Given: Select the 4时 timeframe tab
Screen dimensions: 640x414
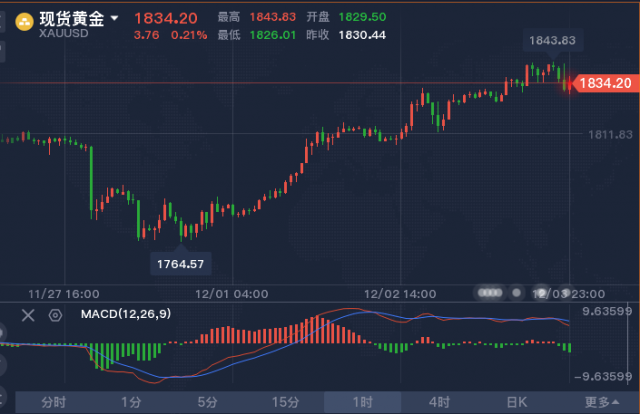Looking at the screenshot, I should 439,402.
